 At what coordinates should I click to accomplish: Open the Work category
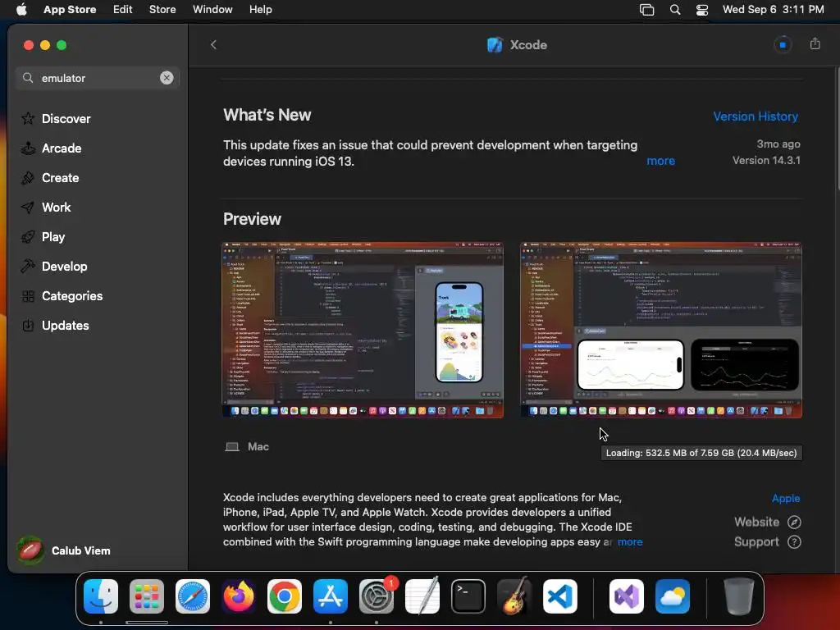click(46, 208)
